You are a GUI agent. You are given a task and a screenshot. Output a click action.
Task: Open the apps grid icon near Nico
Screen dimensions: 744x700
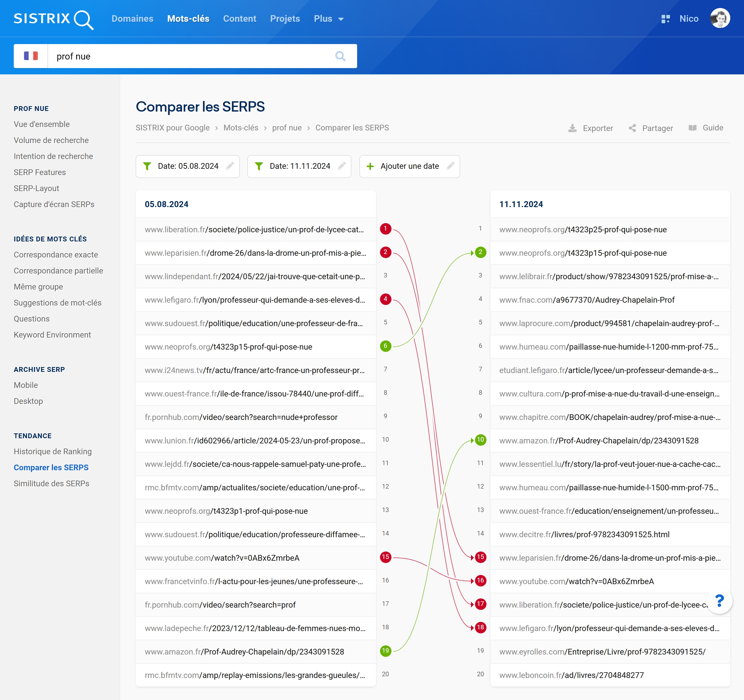(x=665, y=19)
